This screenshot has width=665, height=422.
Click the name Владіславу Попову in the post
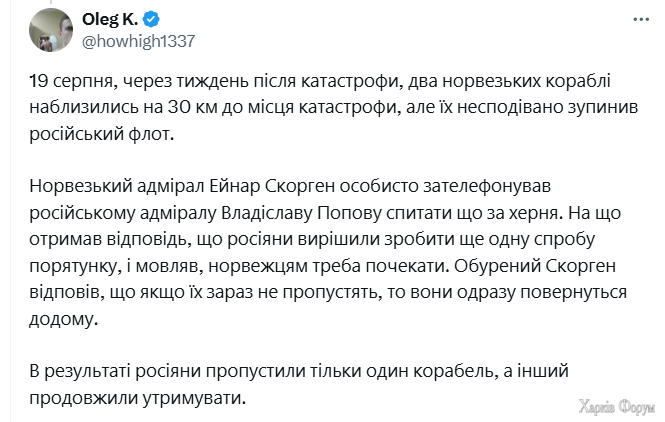pos(301,212)
